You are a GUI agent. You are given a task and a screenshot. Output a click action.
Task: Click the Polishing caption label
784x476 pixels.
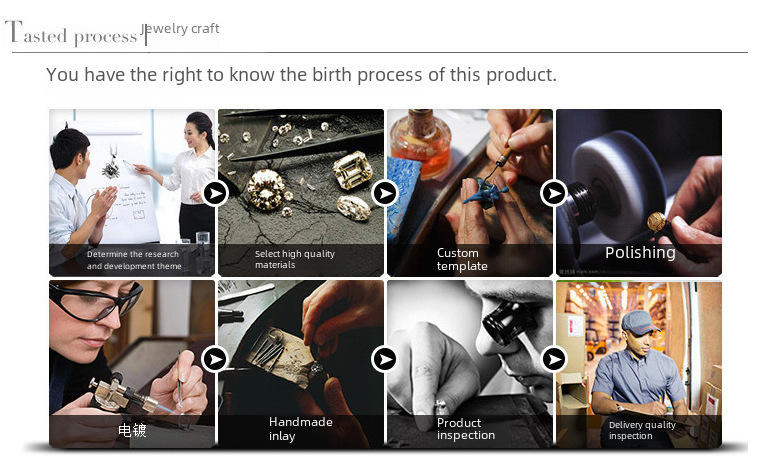tap(640, 253)
